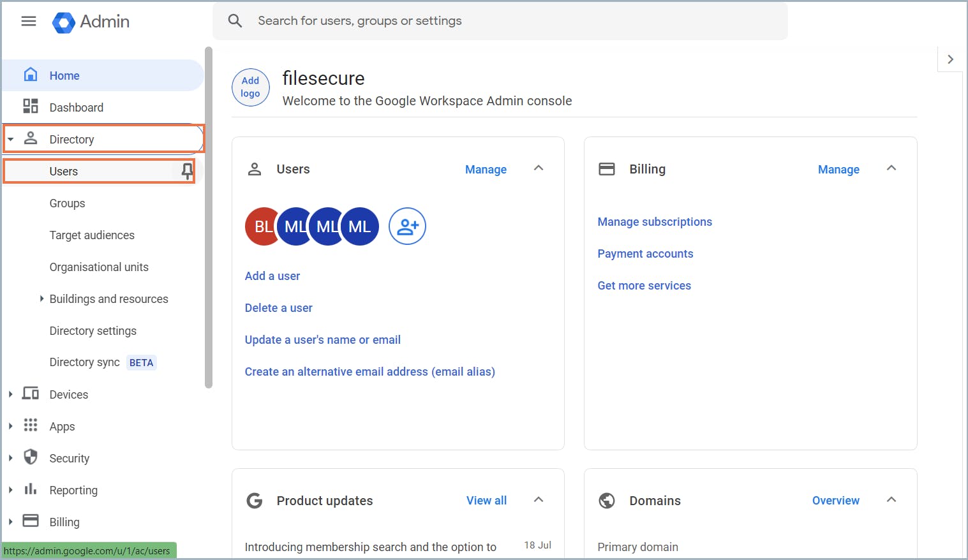Click Manage link on Billing card

[838, 169]
